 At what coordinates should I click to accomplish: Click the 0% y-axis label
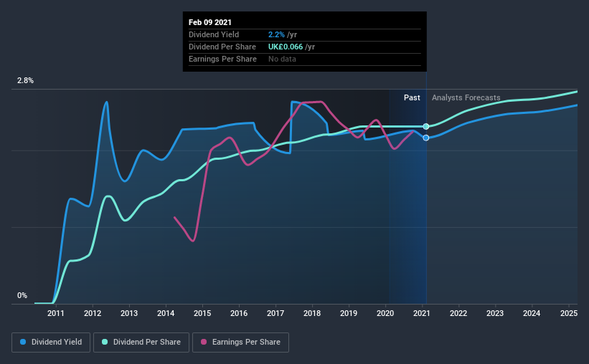coord(22,296)
